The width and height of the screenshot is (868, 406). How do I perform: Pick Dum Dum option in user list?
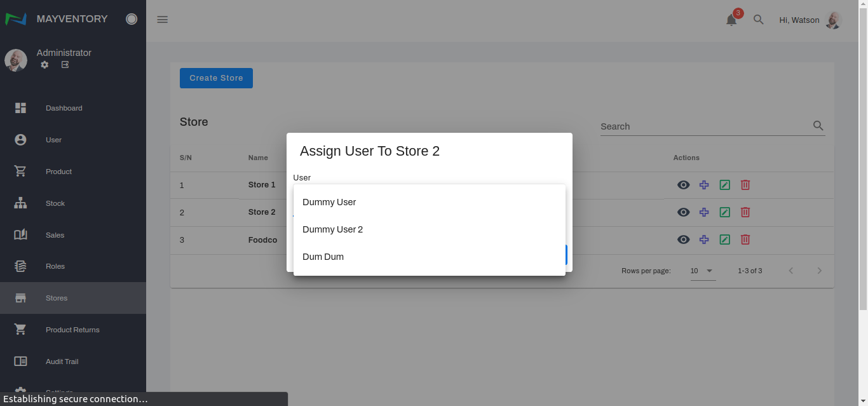point(323,257)
